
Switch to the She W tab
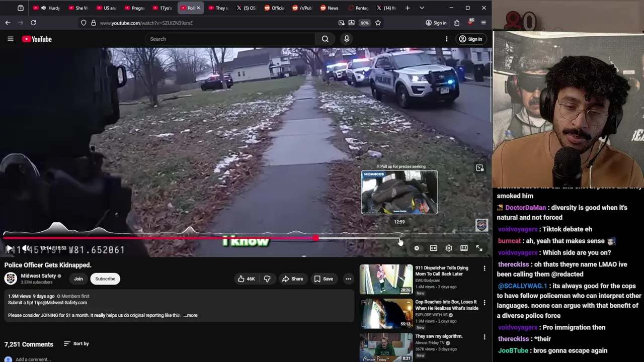point(77,8)
